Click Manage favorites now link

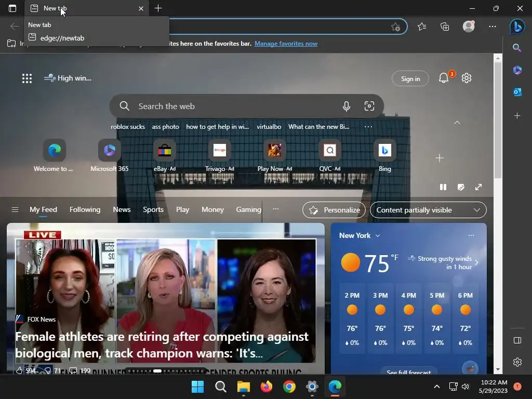pos(286,44)
